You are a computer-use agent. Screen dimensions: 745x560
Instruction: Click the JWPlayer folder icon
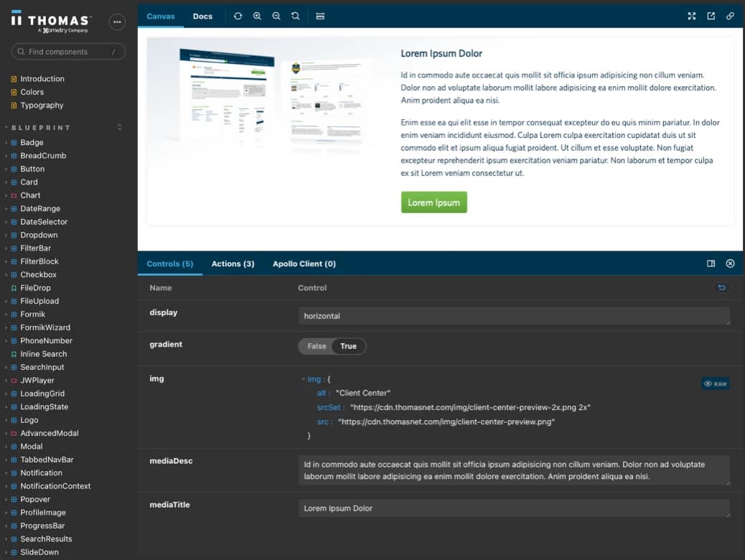(14, 381)
